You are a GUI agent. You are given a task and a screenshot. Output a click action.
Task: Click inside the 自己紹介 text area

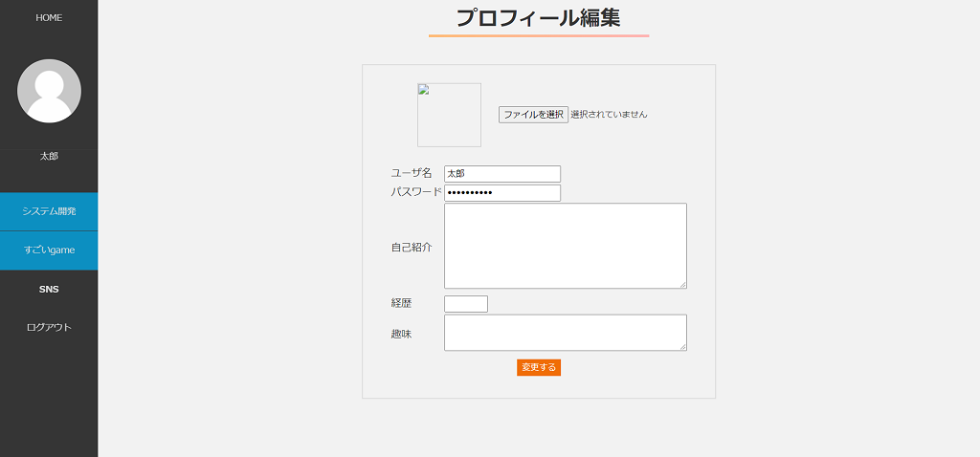[x=566, y=246]
